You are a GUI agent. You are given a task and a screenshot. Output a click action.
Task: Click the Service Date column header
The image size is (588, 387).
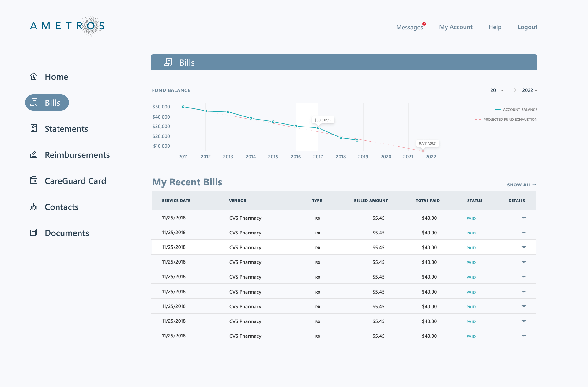click(x=176, y=201)
